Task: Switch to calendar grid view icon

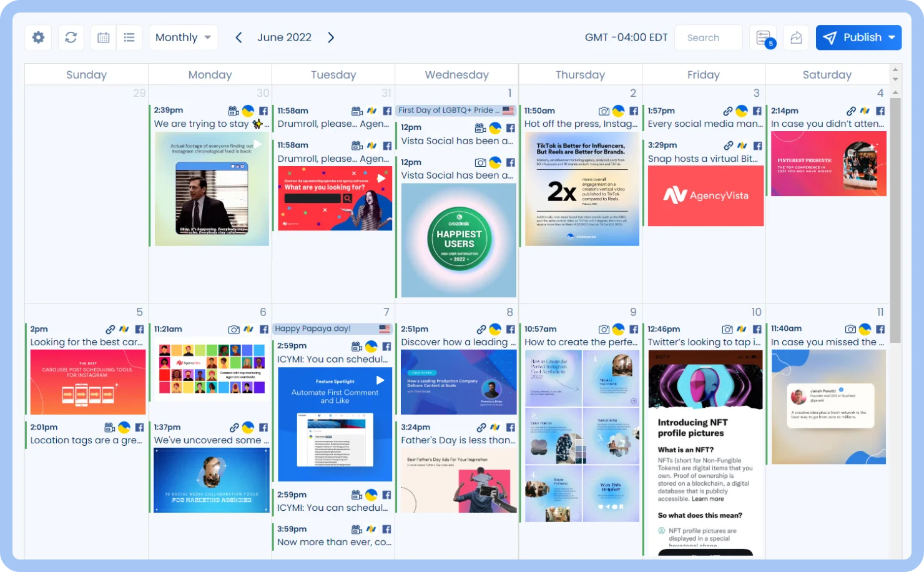Action: (x=104, y=37)
